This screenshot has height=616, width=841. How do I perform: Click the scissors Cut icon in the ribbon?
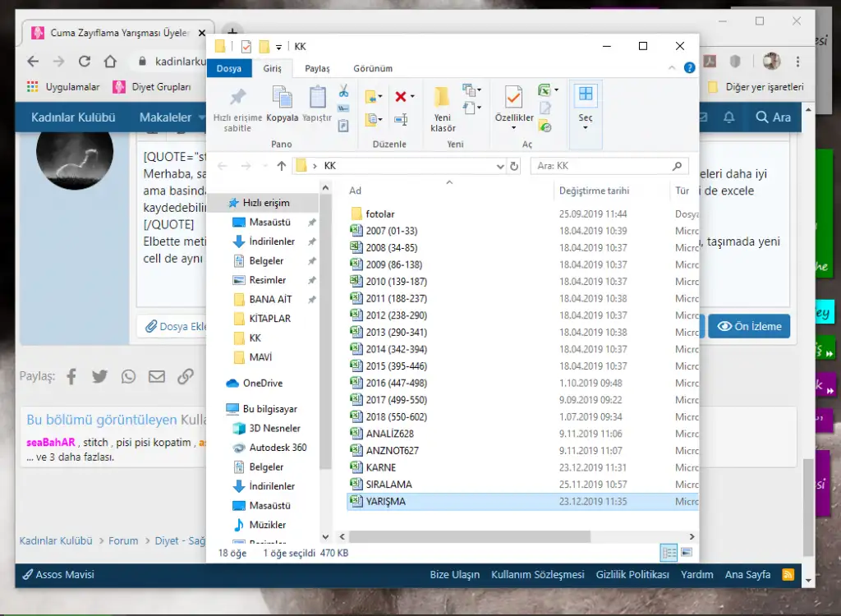[x=343, y=90]
